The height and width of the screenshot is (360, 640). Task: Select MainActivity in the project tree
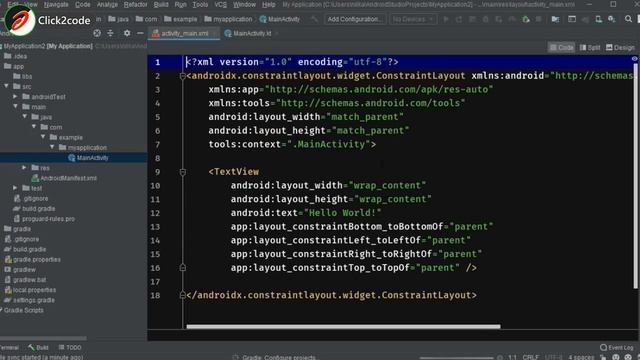point(92,158)
